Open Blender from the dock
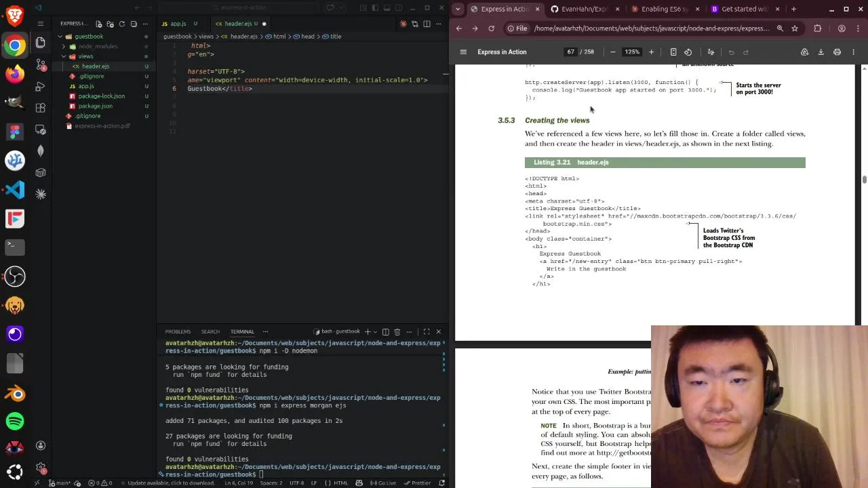Screen dimensions: 868x488 click(x=15, y=393)
